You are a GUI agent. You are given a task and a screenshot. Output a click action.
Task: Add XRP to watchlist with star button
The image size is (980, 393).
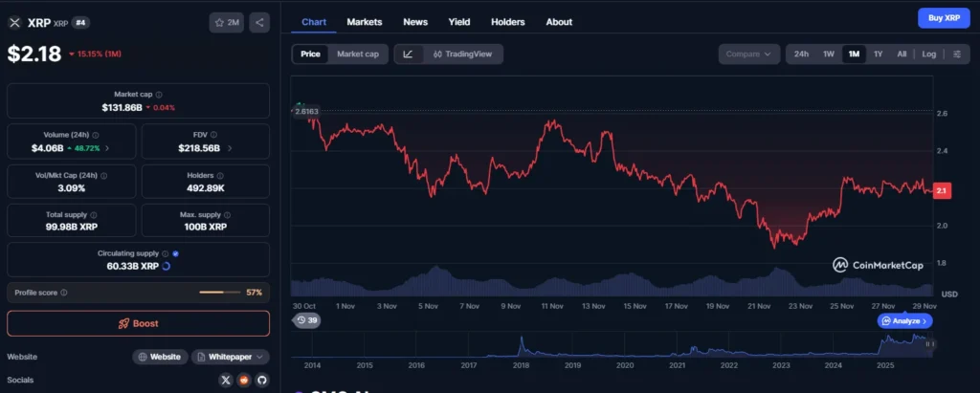pos(226,22)
